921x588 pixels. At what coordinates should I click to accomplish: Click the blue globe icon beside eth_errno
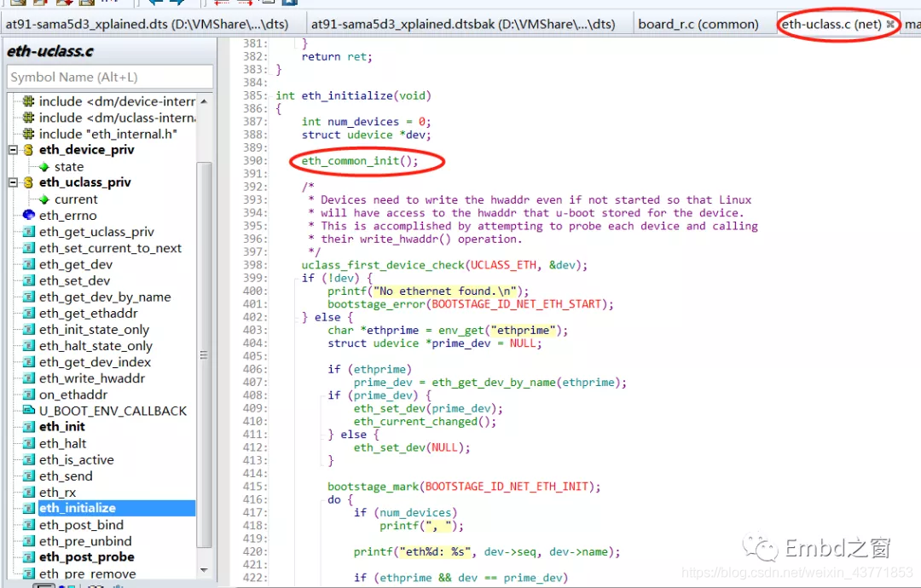click(28, 216)
